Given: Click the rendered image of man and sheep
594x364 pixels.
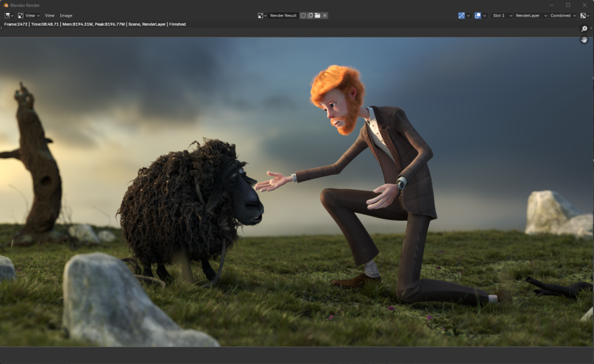Looking at the screenshot, I should point(296,192).
